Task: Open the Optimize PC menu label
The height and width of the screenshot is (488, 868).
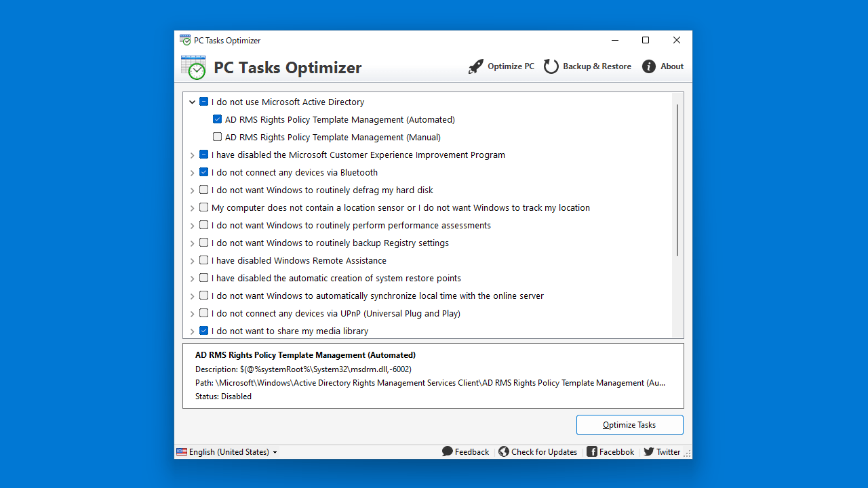Action: (x=511, y=66)
